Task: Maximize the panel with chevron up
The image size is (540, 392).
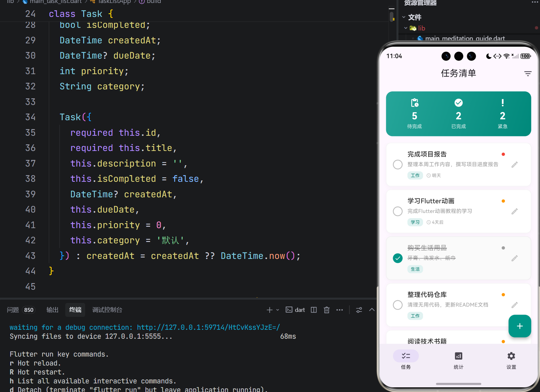Action: [x=372, y=310]
